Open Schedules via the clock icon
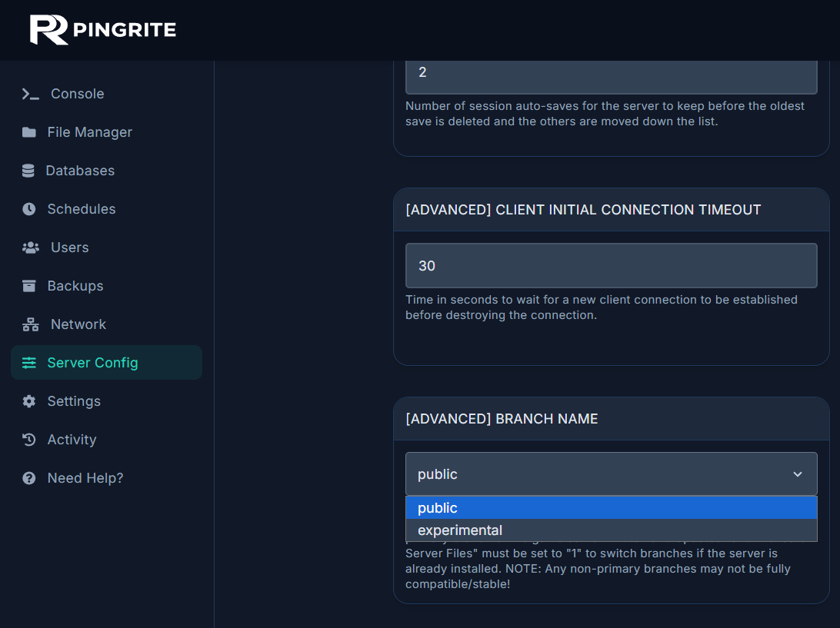The height and width of the screenshot is (628, 840). point(29,208)
